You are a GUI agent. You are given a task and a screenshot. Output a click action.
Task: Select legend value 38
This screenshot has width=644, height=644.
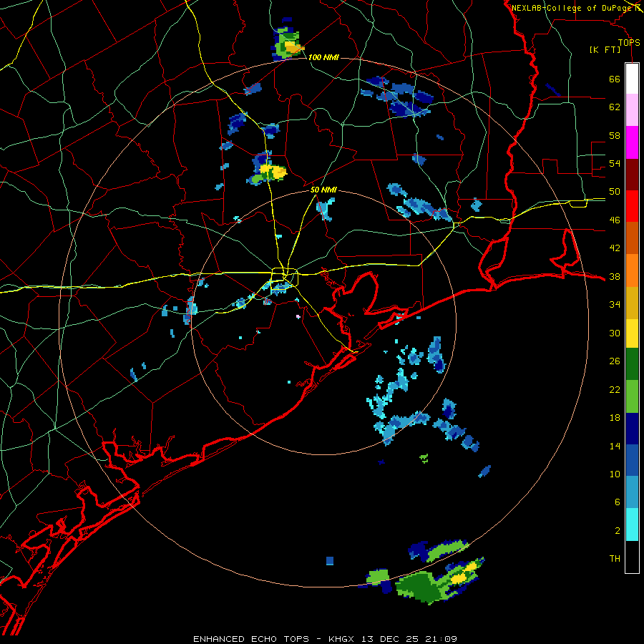(615, 277)
